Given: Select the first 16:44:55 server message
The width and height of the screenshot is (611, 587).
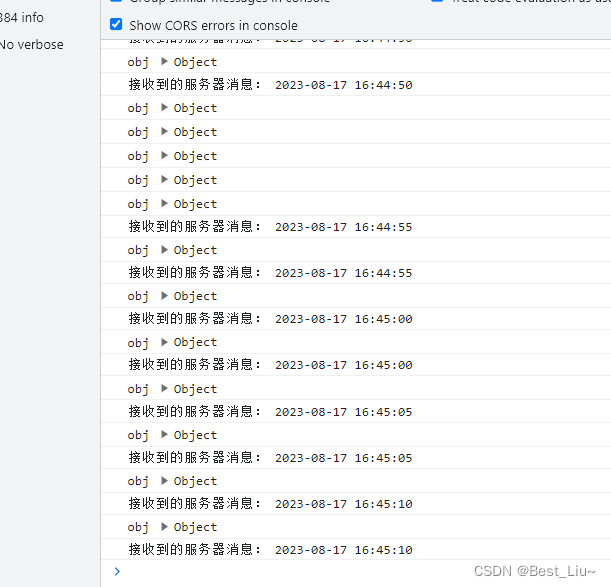Looking at the screenshot, I should [x=356, y=226].
